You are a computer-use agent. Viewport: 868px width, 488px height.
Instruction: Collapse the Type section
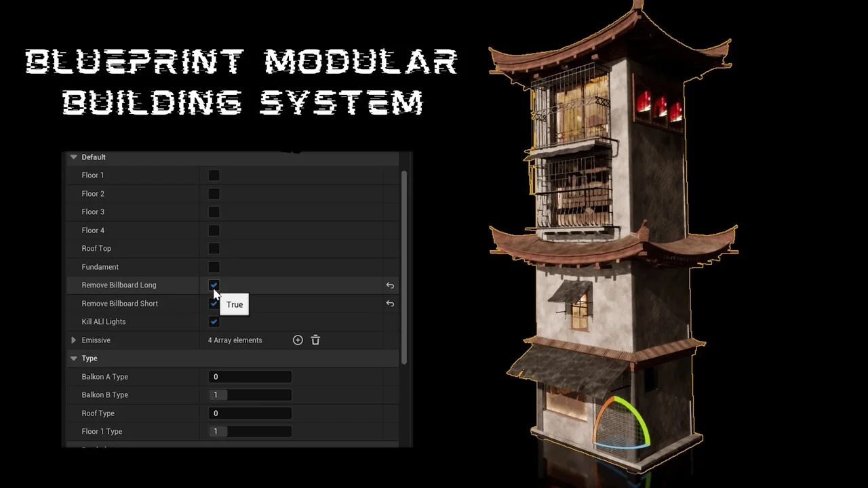(x=74, y=359)
